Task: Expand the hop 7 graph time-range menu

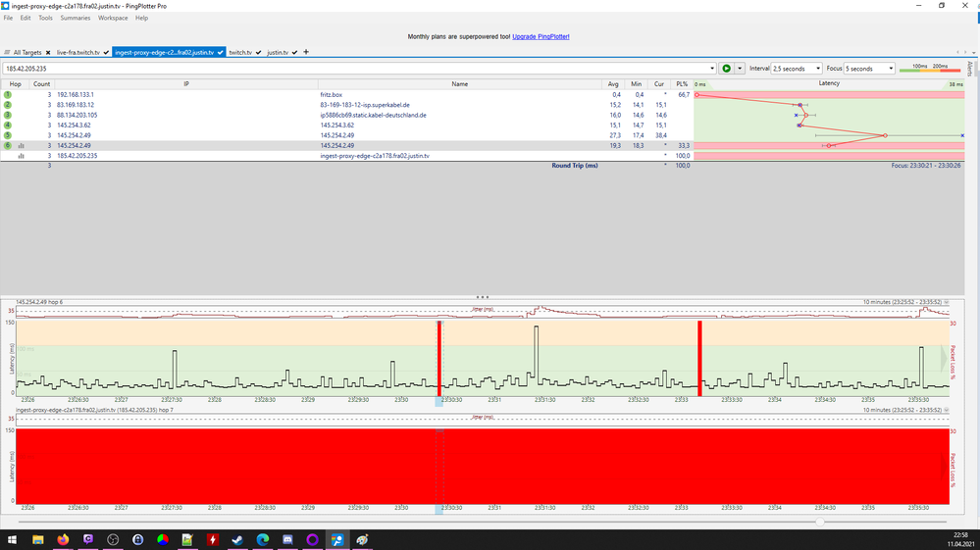Action: pos(947,410)
